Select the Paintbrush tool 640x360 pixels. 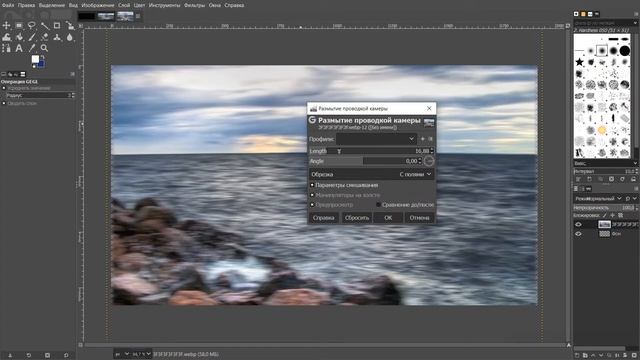[31, 37]
